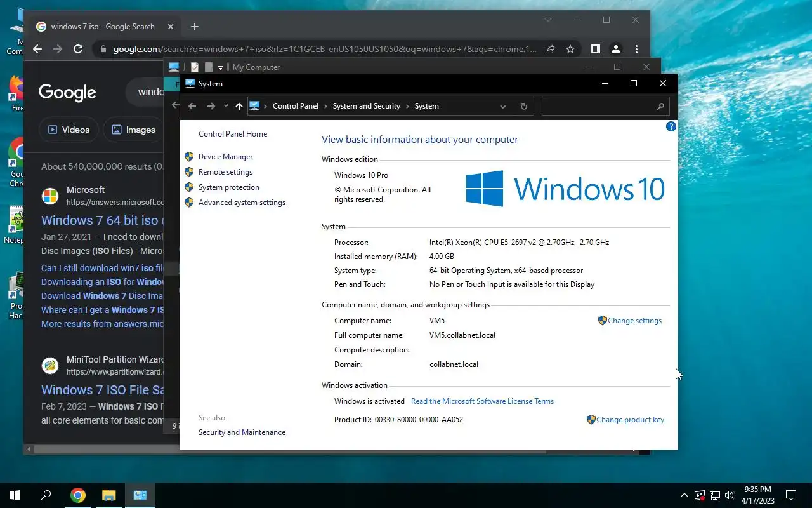Click the computer icon in address bar

pos(254,106)
